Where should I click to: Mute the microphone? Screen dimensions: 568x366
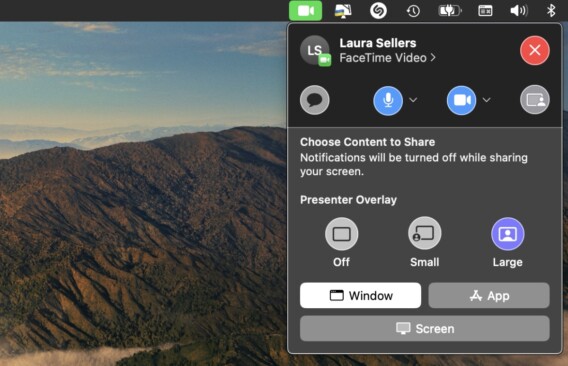pyautogui.click(x=388, y=100)
